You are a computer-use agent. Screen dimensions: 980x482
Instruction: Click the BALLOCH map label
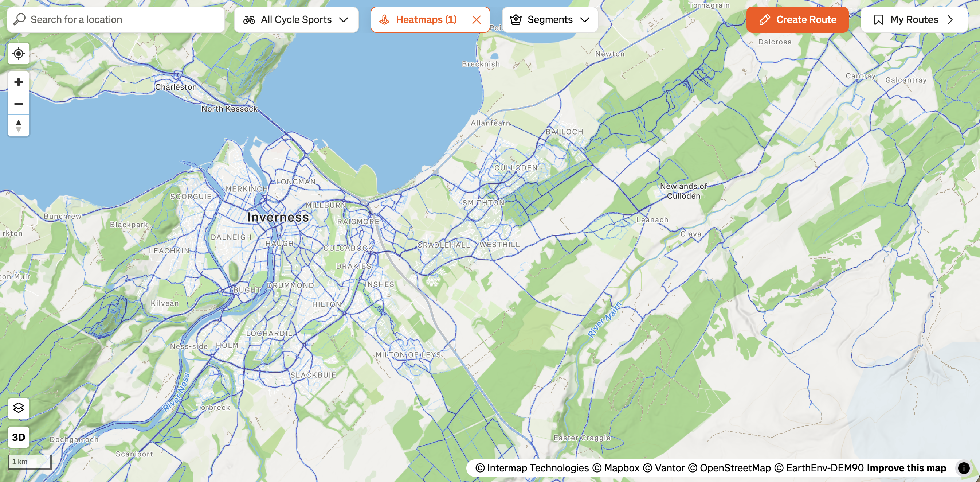point(564,132)
